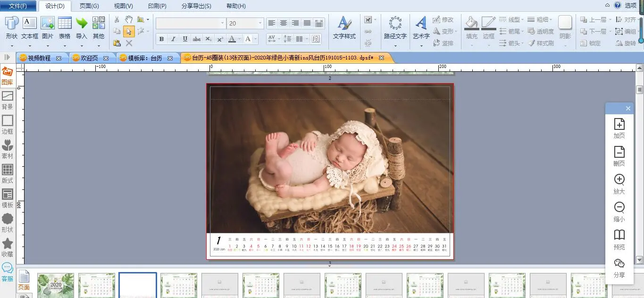Toggle underline text formatting

185,39
